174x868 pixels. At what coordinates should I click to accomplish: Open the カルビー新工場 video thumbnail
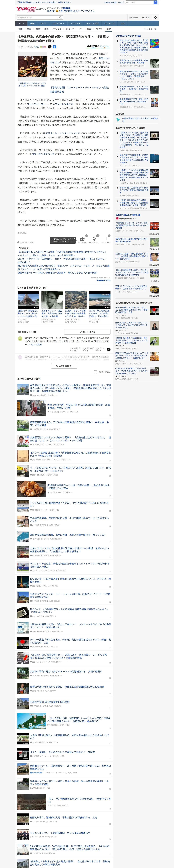(x=100, y=300)
